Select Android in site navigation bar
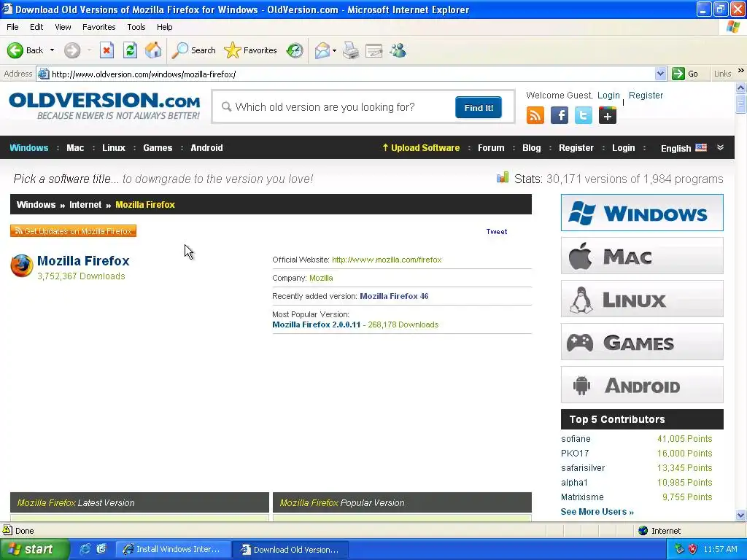 206,147
